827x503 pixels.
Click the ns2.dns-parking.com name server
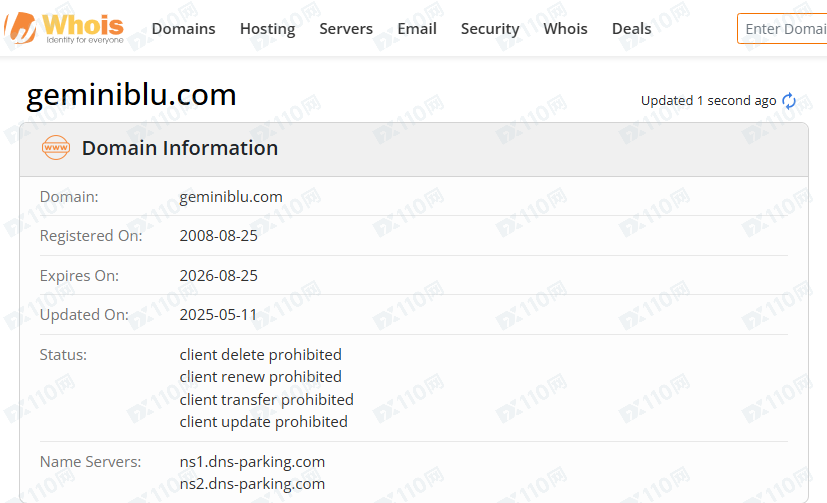(x=252, y=484)
